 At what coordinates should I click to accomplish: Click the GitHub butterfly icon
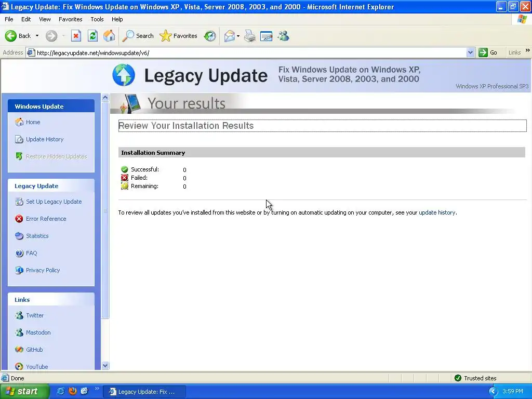coord(19,350)
